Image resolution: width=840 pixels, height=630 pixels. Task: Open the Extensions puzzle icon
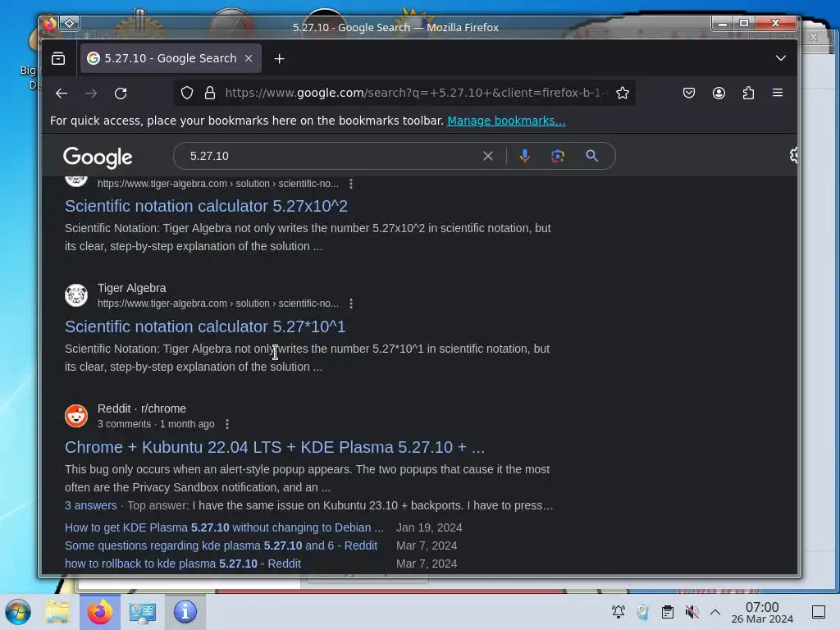point(748,94)
